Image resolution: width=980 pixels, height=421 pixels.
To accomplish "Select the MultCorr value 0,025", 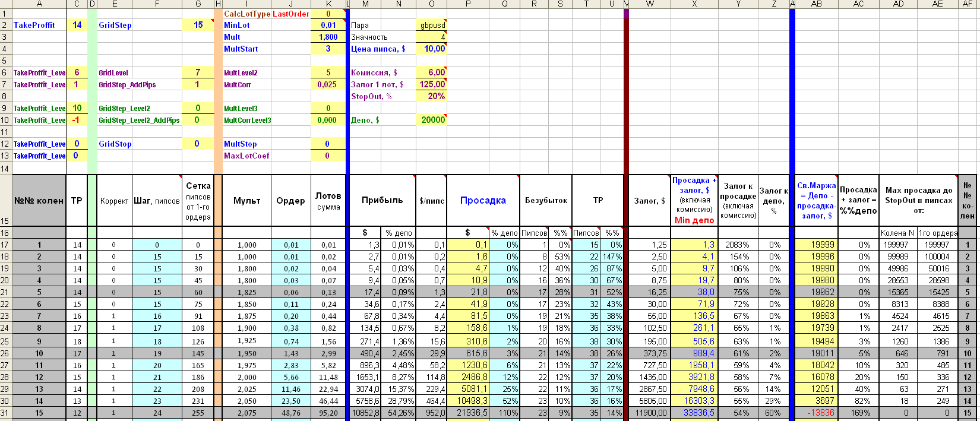I will point(328,84).
